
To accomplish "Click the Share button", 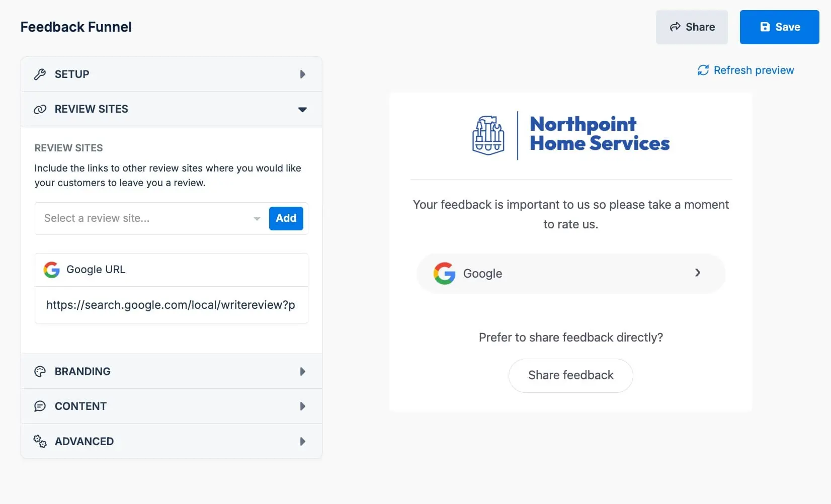I will 692,27.
